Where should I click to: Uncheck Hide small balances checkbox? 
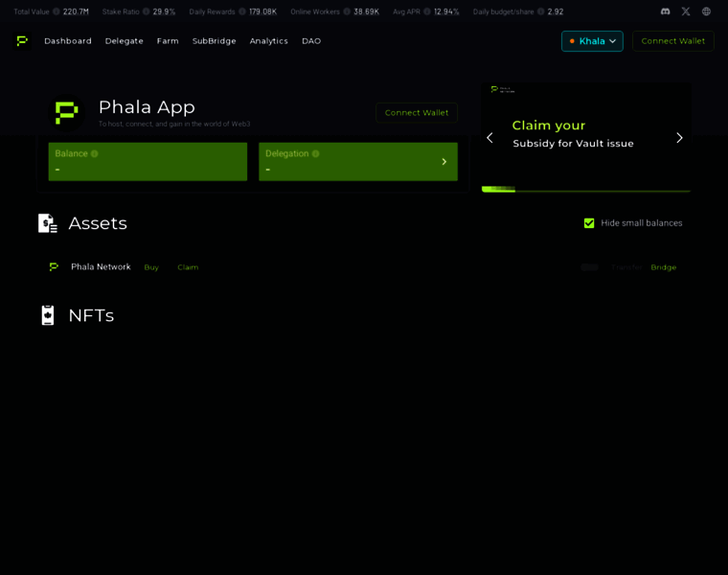589,223
